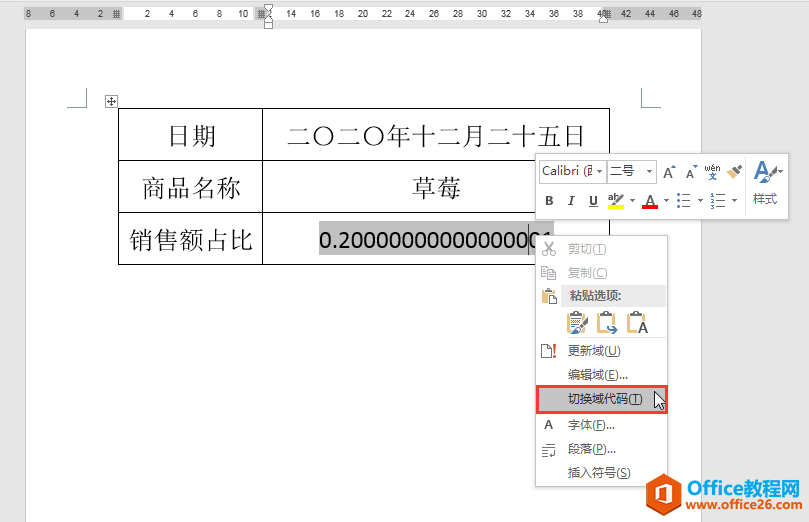Image resolution: width=809 pixels, height=522 pixels.
Task: Paste with merge formatting icon
Action: point(607,323)
